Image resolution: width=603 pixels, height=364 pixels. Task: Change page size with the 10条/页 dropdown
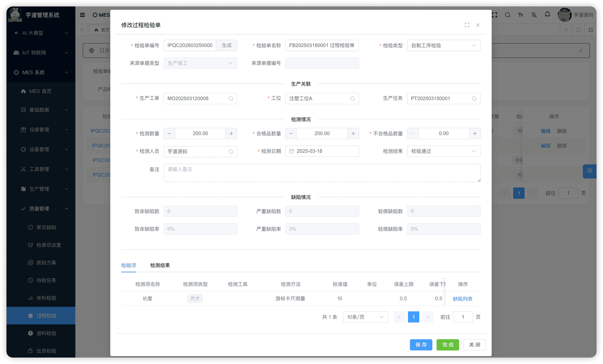coord(365,317)
